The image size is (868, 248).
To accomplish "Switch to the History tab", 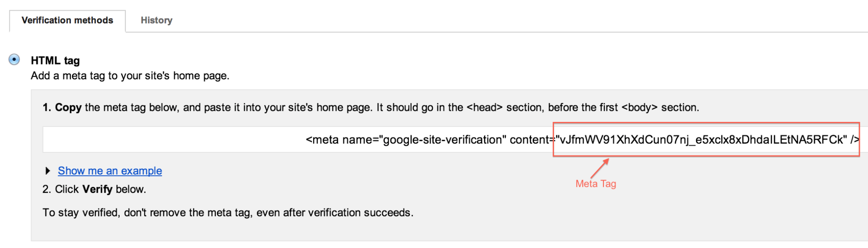I will click(x=156, y=20).
